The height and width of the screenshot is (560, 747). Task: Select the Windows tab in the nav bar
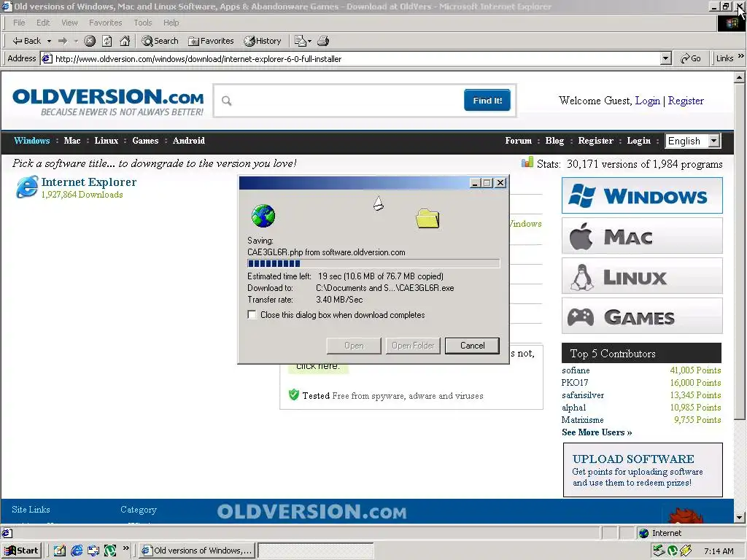pyautogui.click(x=32, y=141)
